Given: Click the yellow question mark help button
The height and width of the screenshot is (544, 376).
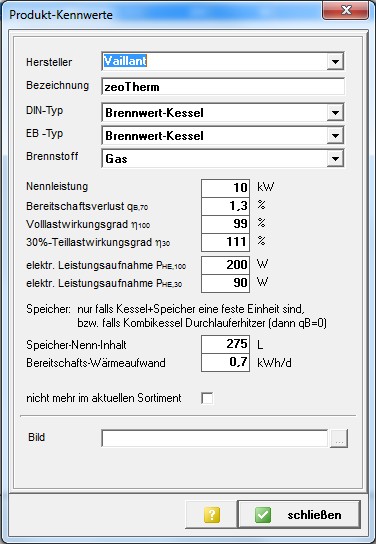Looking at the screenshot, I should tap(211, 514).
